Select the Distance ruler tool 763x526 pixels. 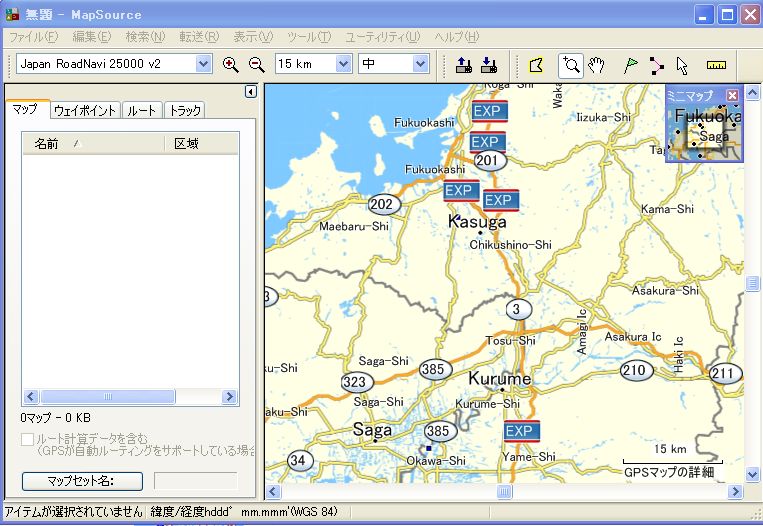click(x=716, y=65)
